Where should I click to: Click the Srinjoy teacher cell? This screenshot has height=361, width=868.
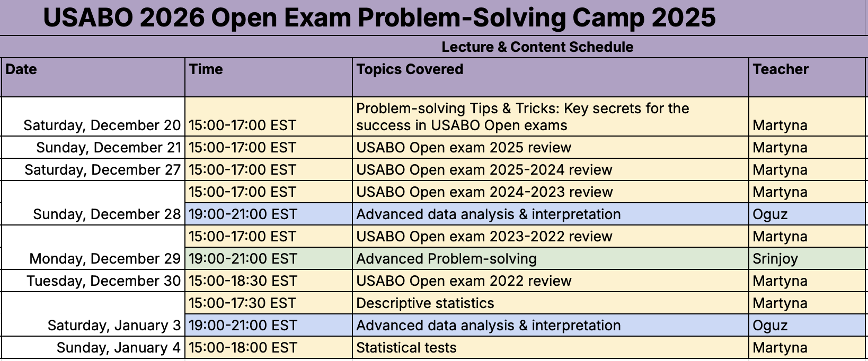[807, 259]
